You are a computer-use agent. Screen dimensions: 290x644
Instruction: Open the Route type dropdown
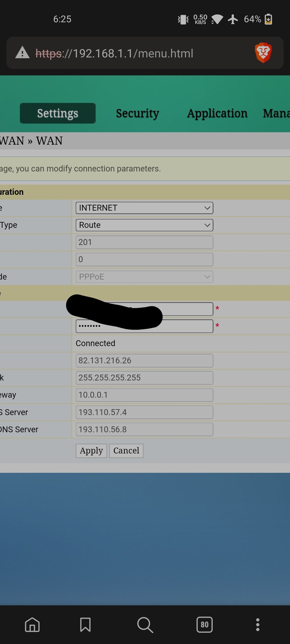(144, 225)
